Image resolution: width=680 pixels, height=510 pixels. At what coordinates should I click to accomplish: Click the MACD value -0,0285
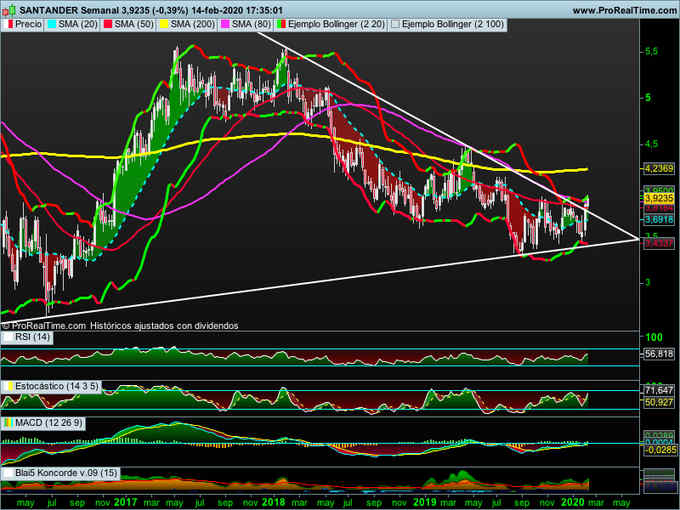pyautogui.click(x=660, y=451)
